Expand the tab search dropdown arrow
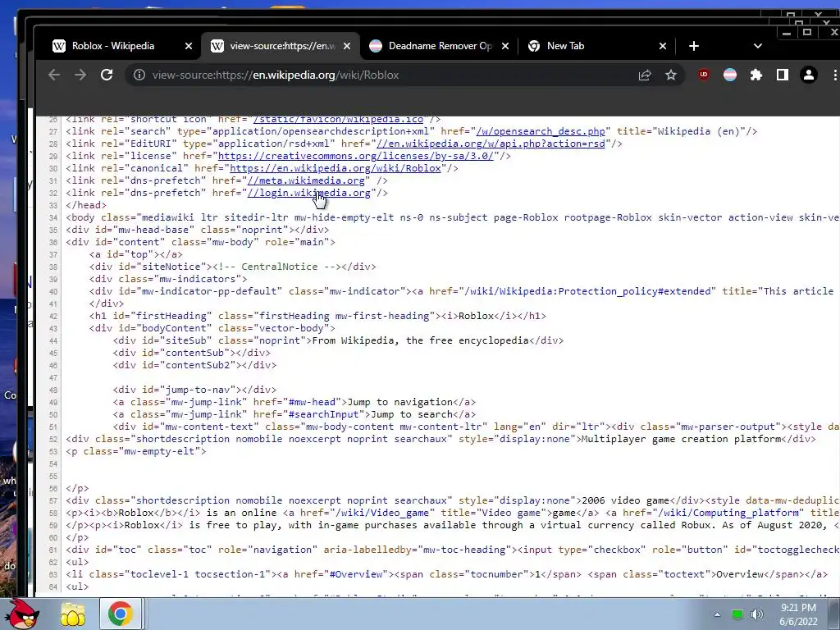840x630 pixels. [757, 46]
